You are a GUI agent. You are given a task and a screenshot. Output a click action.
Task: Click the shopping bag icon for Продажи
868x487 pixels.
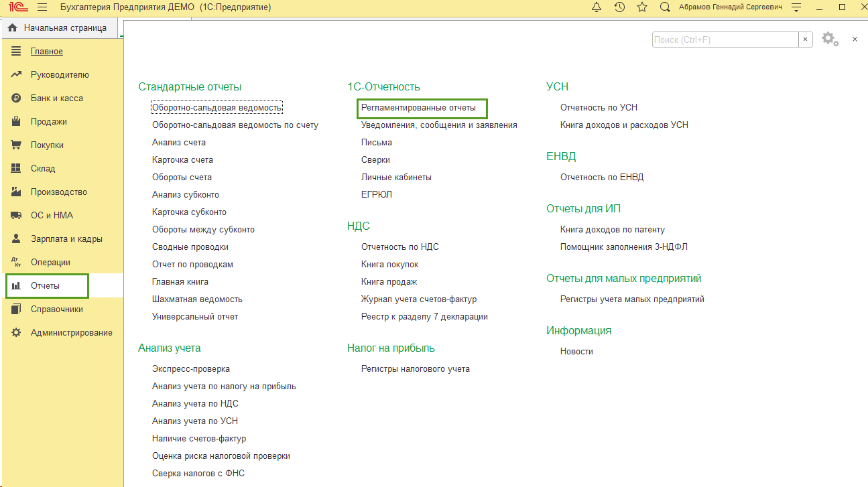17,121
